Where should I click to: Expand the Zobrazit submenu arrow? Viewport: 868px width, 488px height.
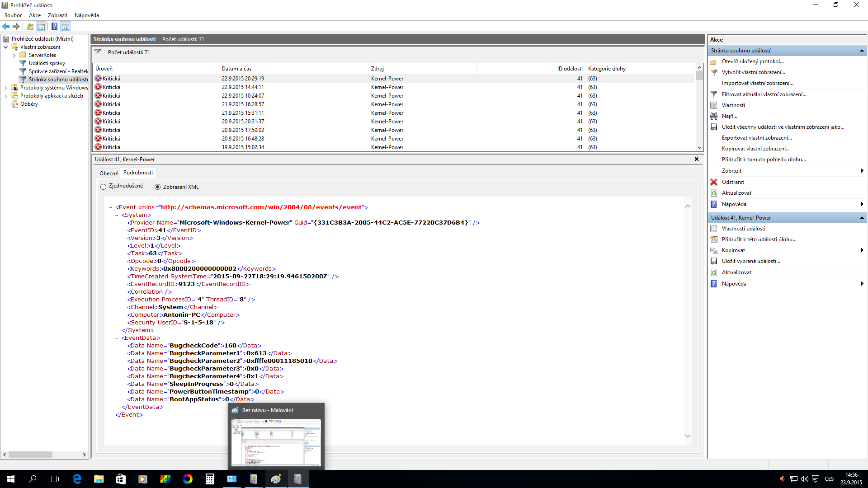tap(862, 171)
